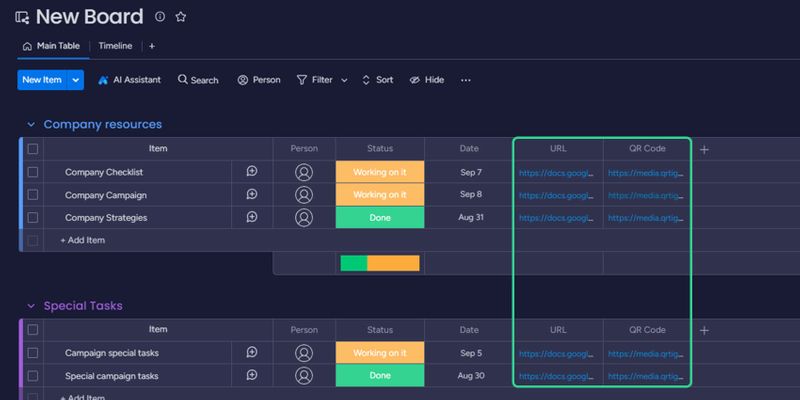
Task: Open conversation for Company Strategies
Action: (x=252, y=217)
